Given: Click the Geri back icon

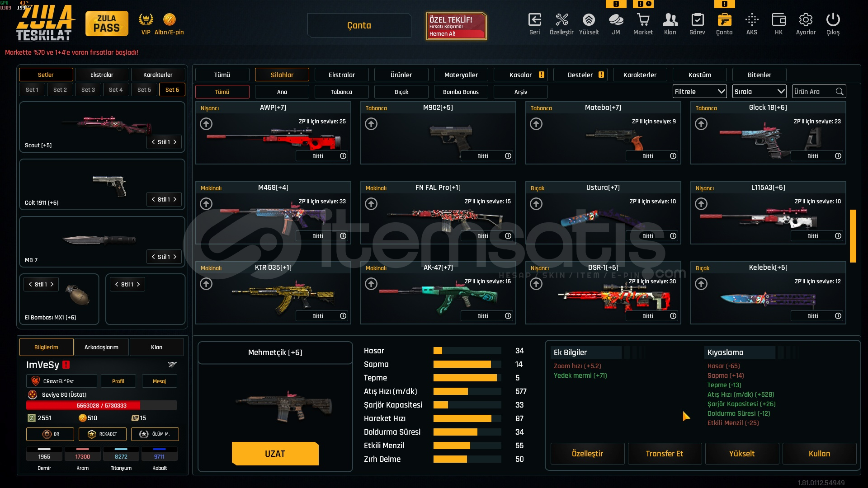Looking at the screenshot, I should pyautogui.click(x=534, y=20).
